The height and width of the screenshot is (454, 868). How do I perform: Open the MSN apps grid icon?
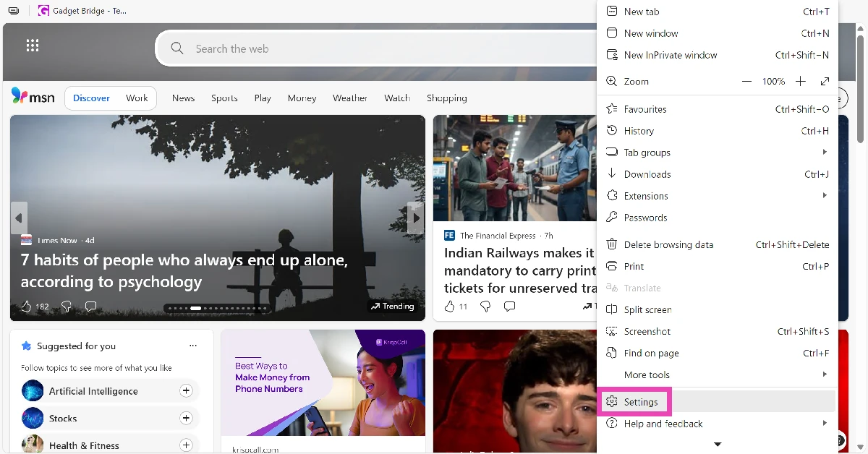click(32, 46)
